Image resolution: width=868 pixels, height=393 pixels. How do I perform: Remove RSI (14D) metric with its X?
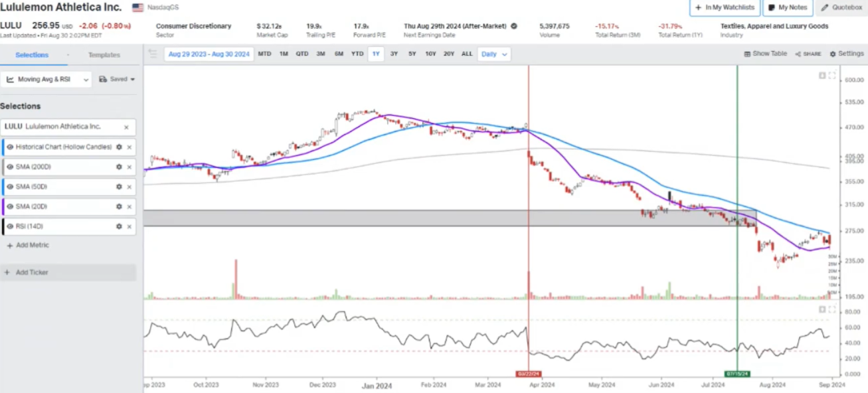(130, 226)
